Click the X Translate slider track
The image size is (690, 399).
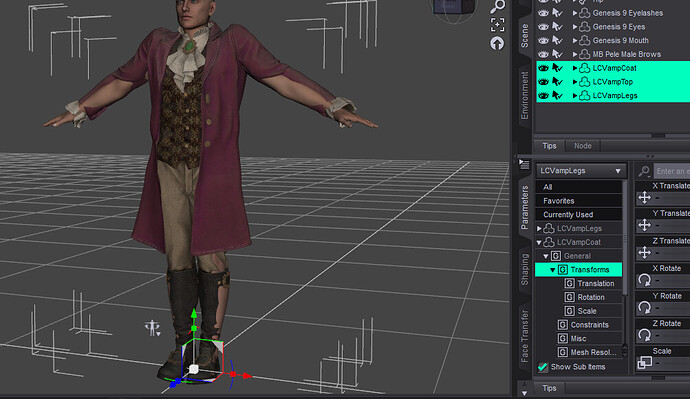pyautogui.click(x=672, y=198)
